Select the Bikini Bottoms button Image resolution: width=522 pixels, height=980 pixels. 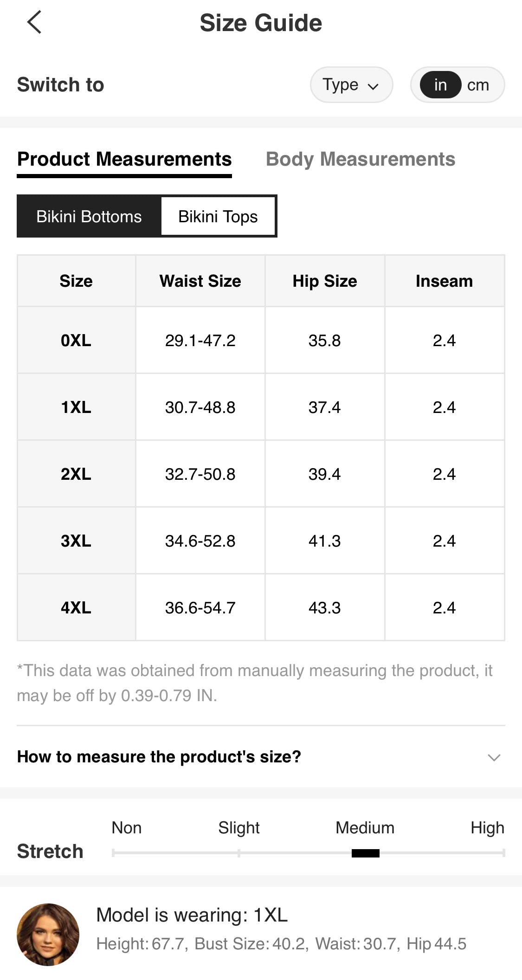click(89, 216)
